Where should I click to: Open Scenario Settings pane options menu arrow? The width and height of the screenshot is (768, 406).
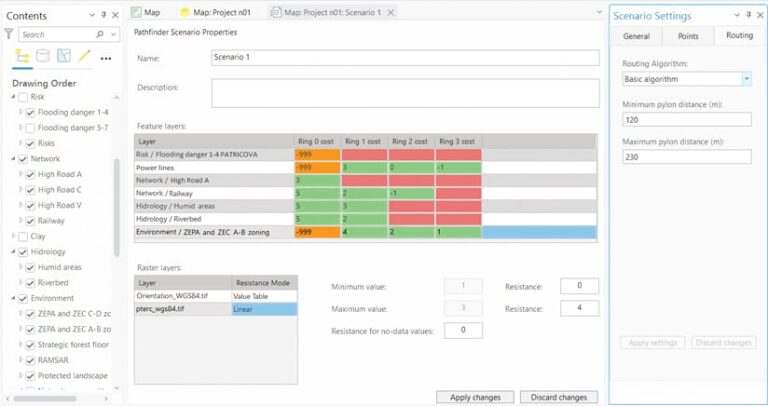click(x=737, y=16)
